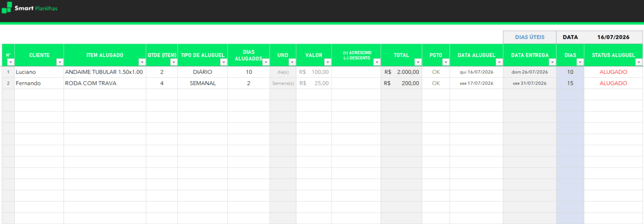
Task: Open the ITEM ALUGADO filter arrow
Action: click(142, 62)
